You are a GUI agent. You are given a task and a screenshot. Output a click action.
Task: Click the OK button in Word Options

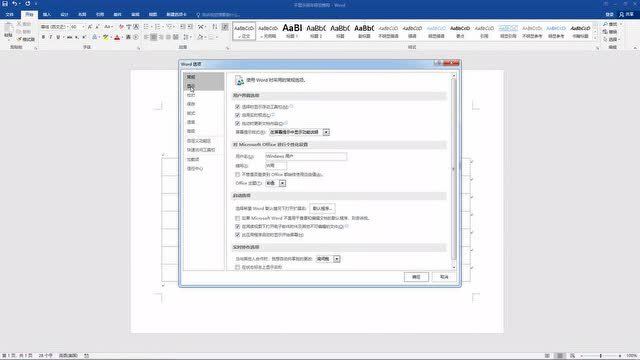416,277
